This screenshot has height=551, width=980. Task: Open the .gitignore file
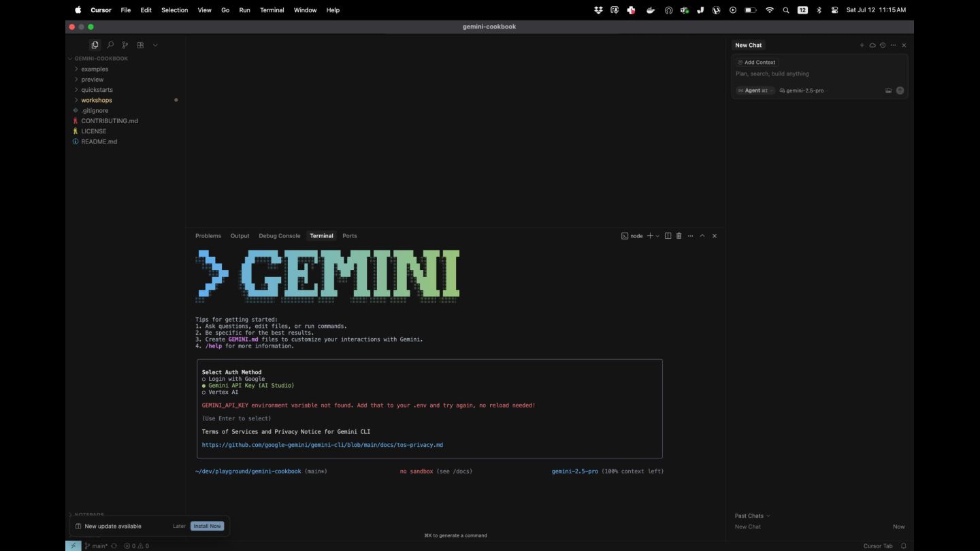pyautogui.click(x=95, y=110)
